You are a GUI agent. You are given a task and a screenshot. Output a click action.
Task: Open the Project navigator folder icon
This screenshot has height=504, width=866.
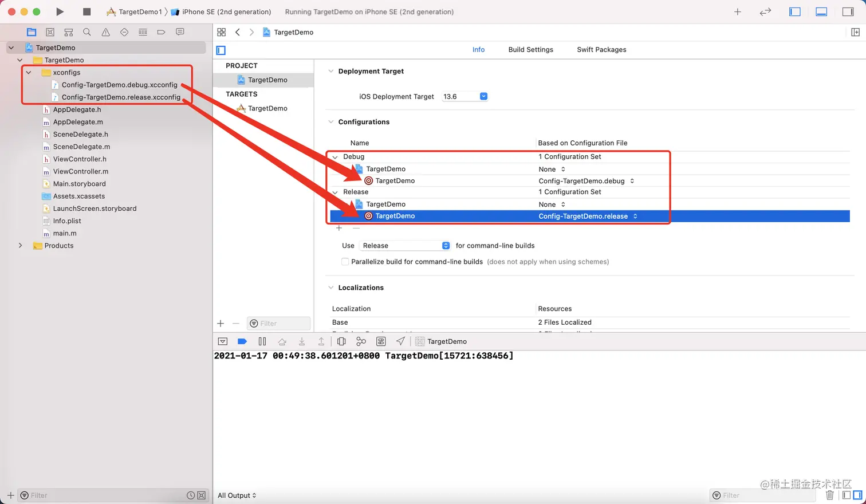[32, 32]
